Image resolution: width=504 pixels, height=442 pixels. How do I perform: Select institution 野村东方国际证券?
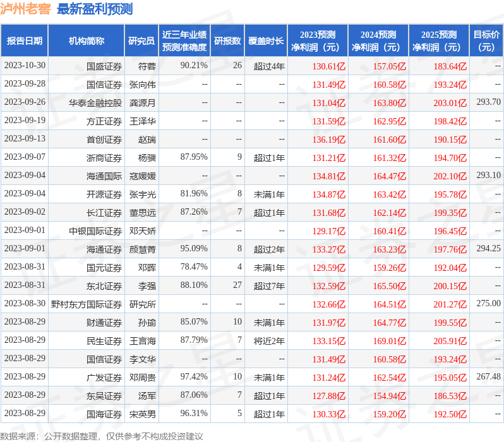click(87, 305)
